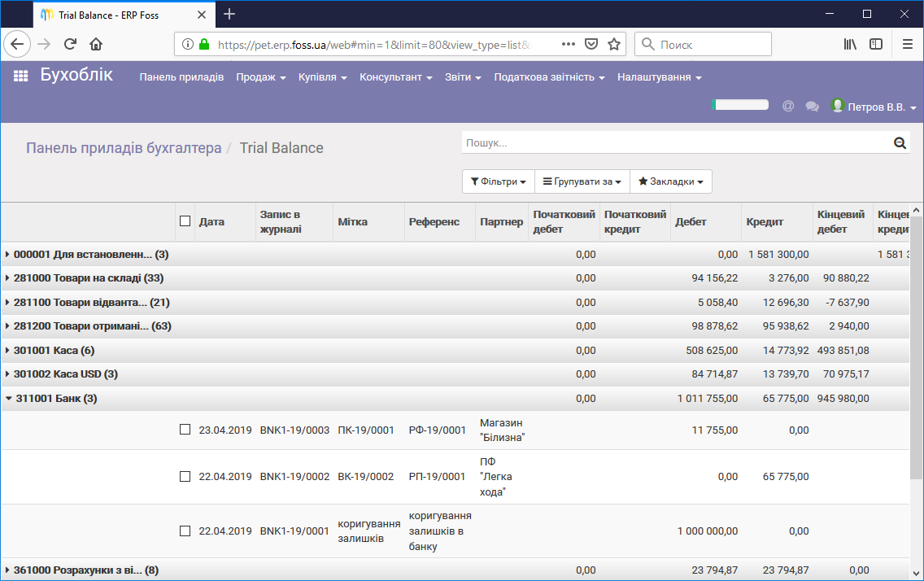Toggle the select-all checkbox in table header
This screenshot has height=581, width=924.
[185, 221]
